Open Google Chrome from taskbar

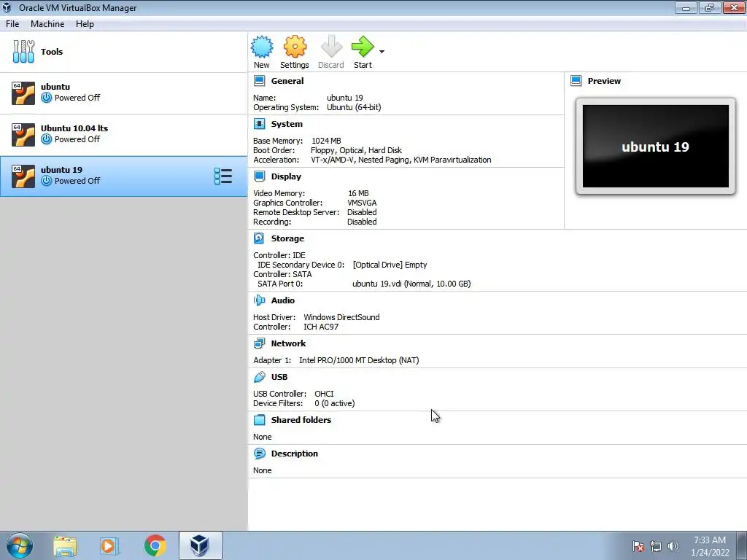(x=155, y=545)
